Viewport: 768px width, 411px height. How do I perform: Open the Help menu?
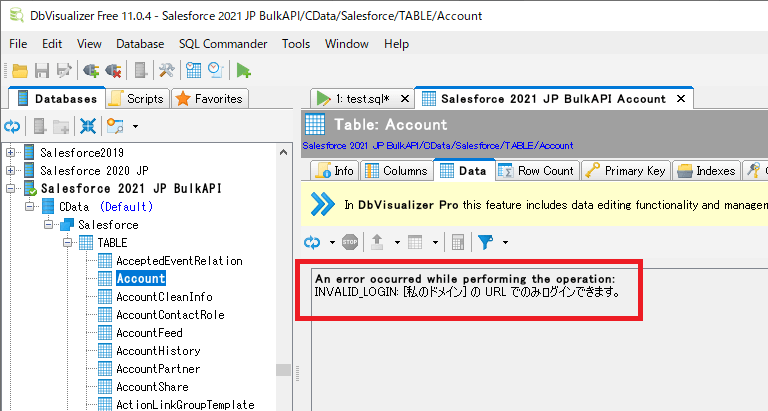[396, 44]
